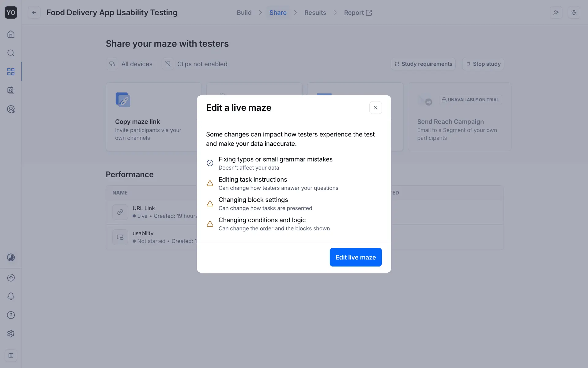Viewport: 588px width, 368px height.
Task: Click the Home icon in sidebar
Action: click(11, 34)
